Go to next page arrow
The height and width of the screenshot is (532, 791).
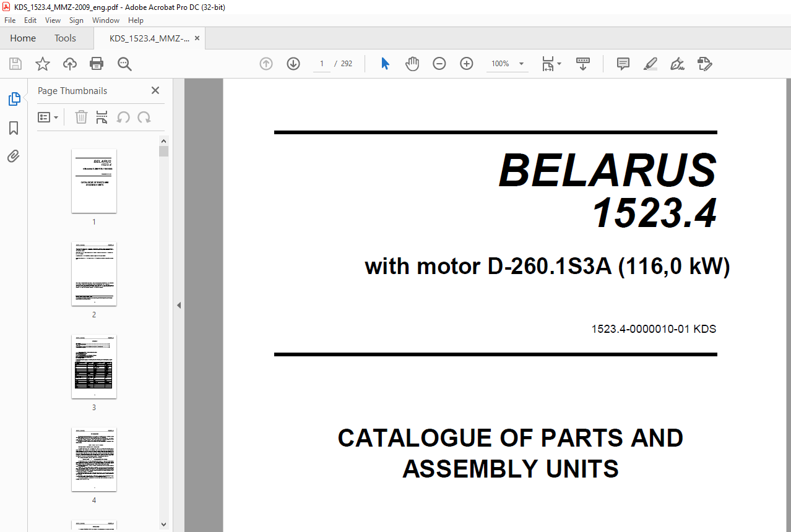(293, 64)
